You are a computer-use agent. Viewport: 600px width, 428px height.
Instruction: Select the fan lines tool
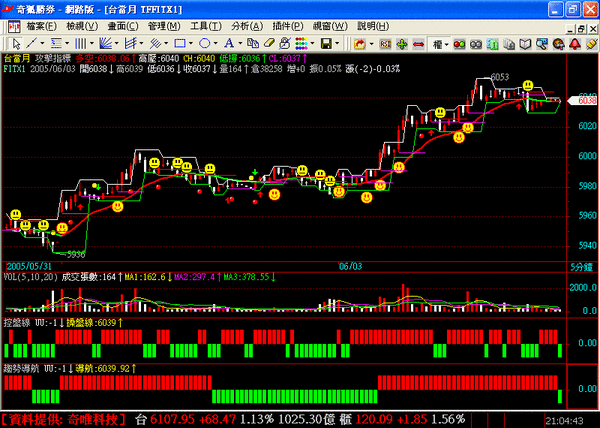click(105, 44)
